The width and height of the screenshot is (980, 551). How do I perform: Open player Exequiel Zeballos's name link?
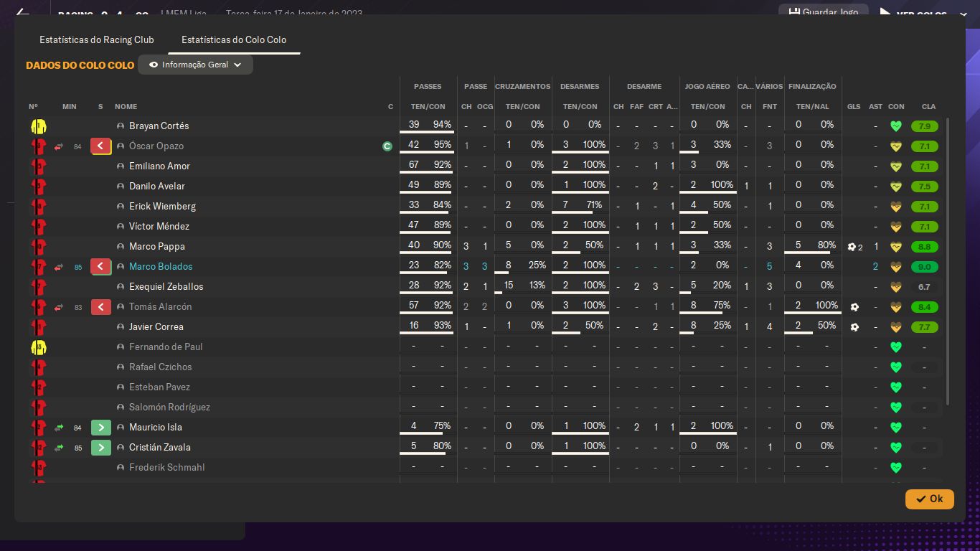pos(166,287)
